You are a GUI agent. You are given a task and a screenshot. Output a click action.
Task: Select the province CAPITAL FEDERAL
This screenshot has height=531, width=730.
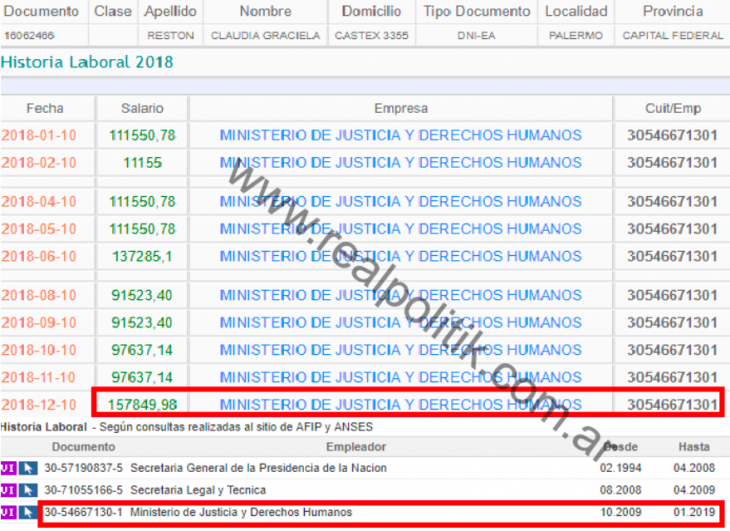[673, 36]
